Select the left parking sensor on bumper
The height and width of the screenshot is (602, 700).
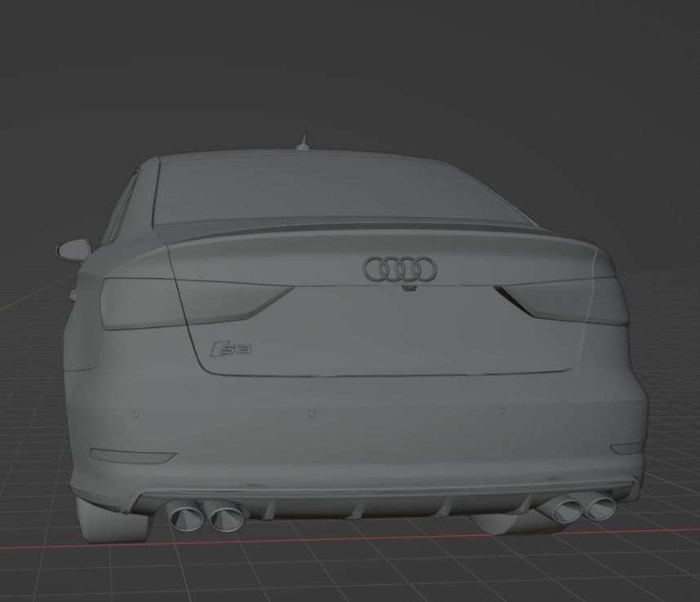coord(135,414)
